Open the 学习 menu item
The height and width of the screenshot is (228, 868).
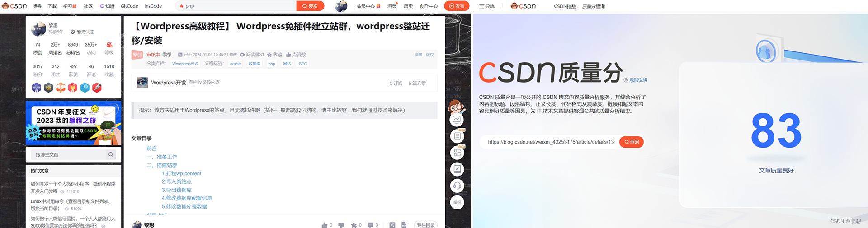[x=69, y=6]
